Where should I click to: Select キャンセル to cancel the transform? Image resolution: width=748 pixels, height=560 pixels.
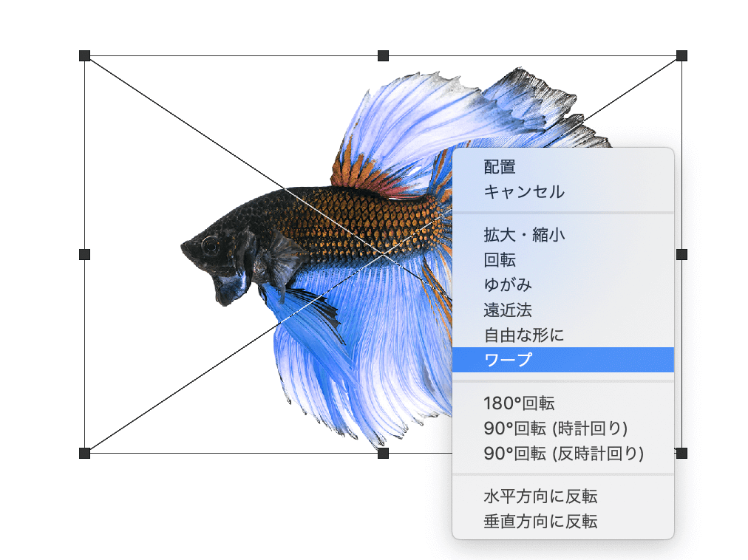(563, 192)
